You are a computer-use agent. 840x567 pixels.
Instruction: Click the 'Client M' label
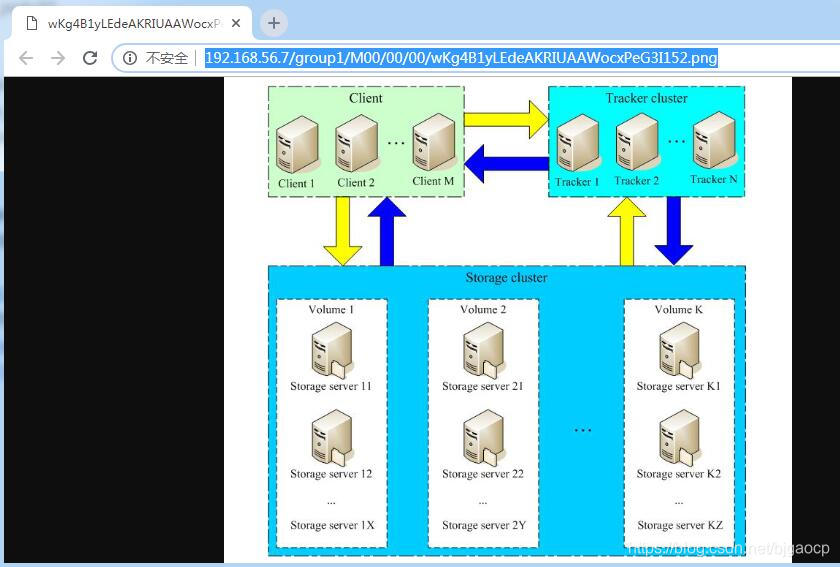(433, 181)
